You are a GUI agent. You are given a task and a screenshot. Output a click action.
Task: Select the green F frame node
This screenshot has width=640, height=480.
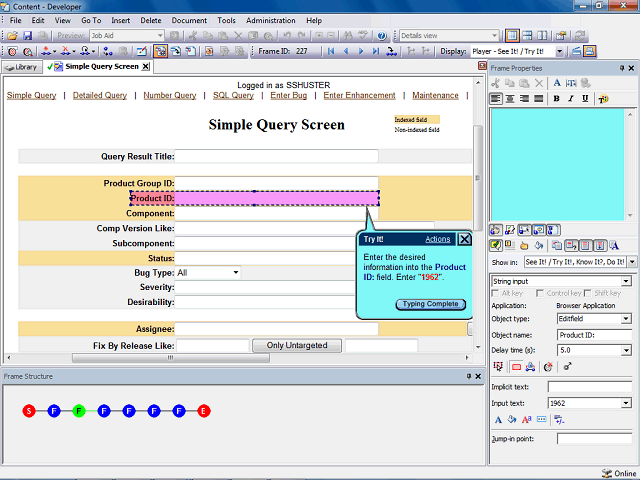(79, 411)
